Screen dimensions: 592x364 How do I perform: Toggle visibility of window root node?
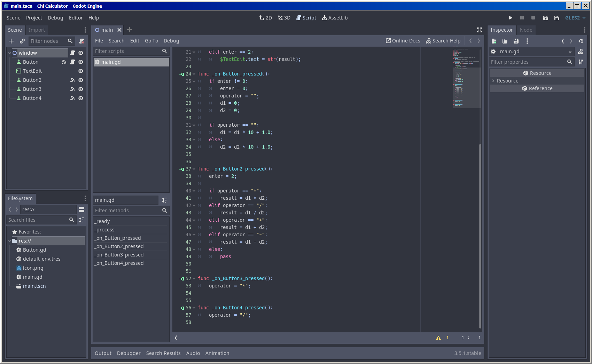pos(81,53)
